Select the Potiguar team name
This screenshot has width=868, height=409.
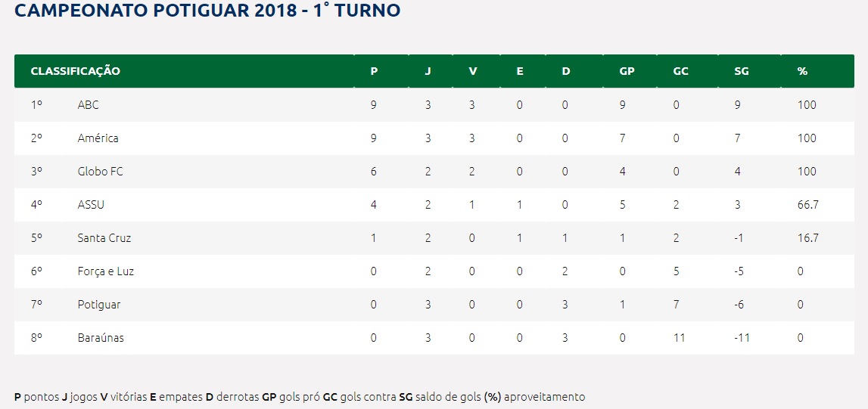pos(99,305)
